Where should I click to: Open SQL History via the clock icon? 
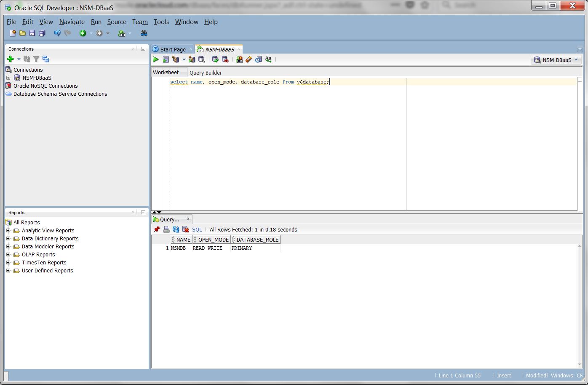pyautogui.click(x=258, y=59)
